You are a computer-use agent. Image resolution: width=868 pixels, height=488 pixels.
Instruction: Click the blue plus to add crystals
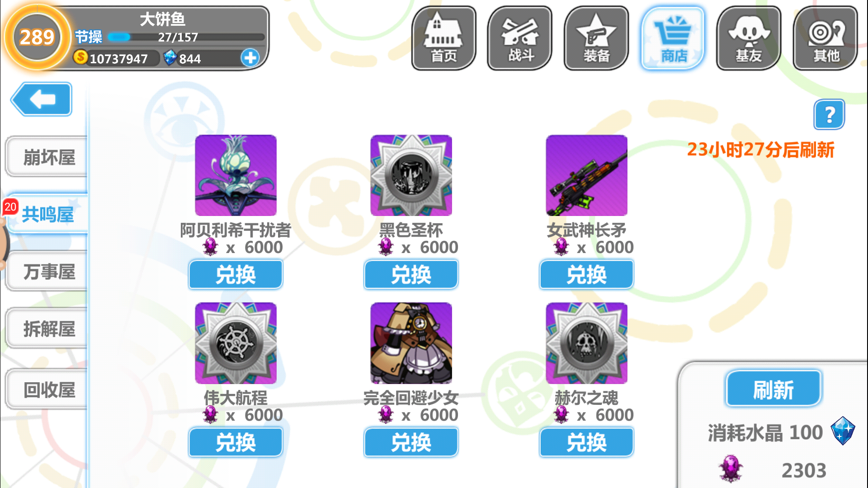[250, 58]
